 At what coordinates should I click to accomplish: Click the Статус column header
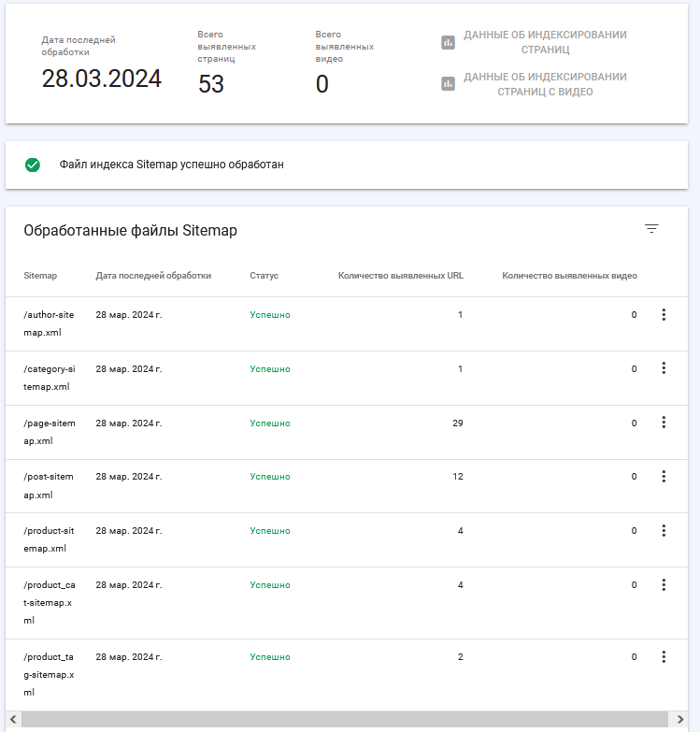tap(264, 276)
